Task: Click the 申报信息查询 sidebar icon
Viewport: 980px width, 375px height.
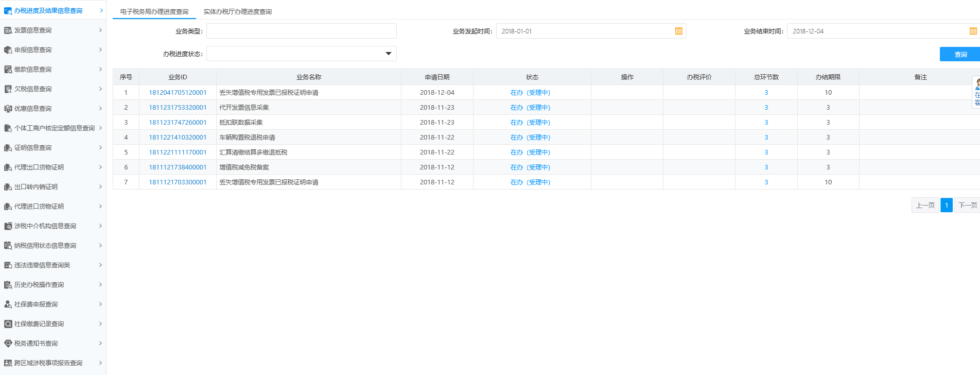Action: [8, 50]
